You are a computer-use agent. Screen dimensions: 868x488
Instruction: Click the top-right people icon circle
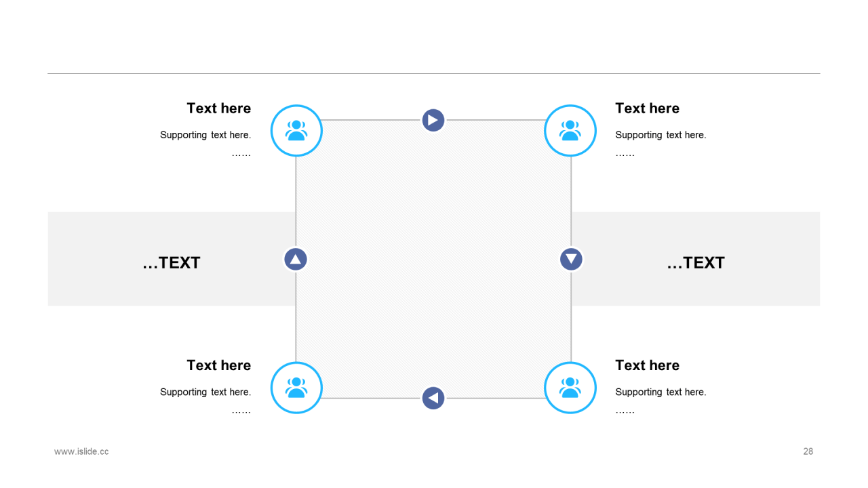click(570, 130)
